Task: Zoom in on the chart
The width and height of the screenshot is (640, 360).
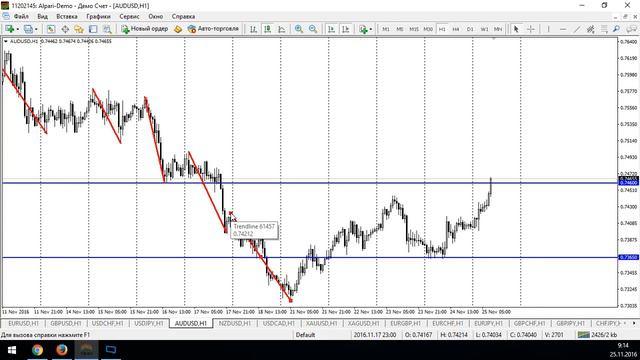Action: (x=299, y=29)
